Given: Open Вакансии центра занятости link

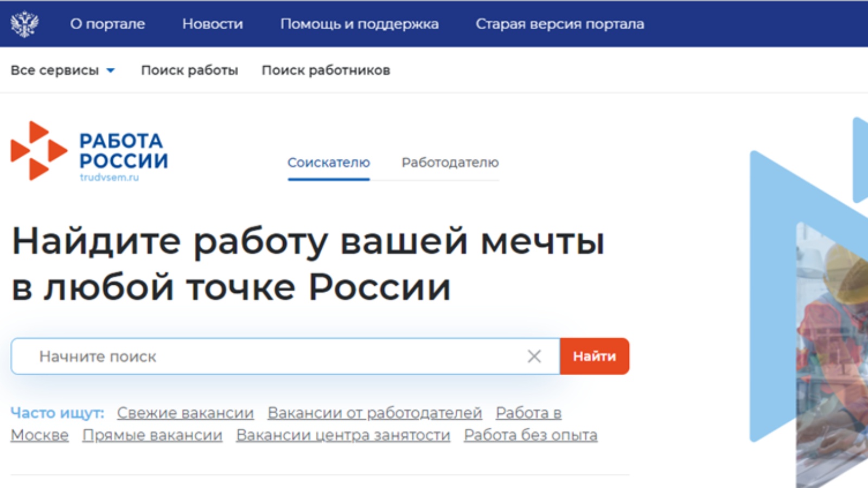Looking at the screenshot, I should (x=343, y=435).
